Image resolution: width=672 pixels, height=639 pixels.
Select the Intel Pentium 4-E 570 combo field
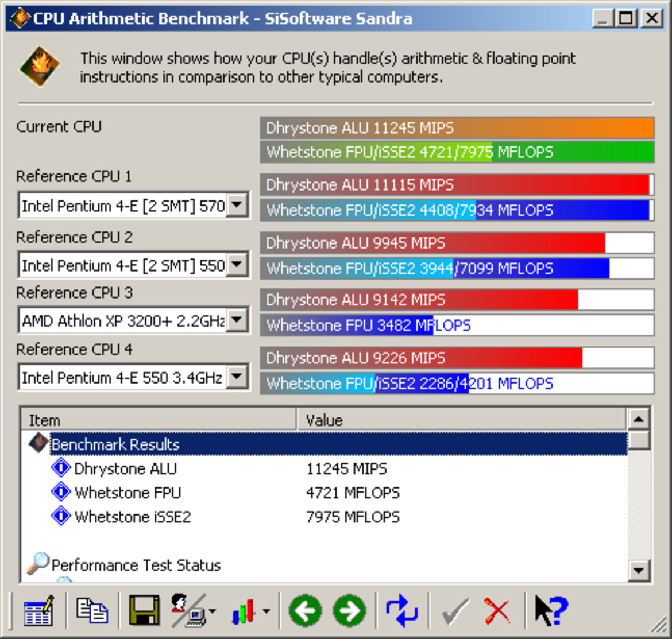pos(134,205)
